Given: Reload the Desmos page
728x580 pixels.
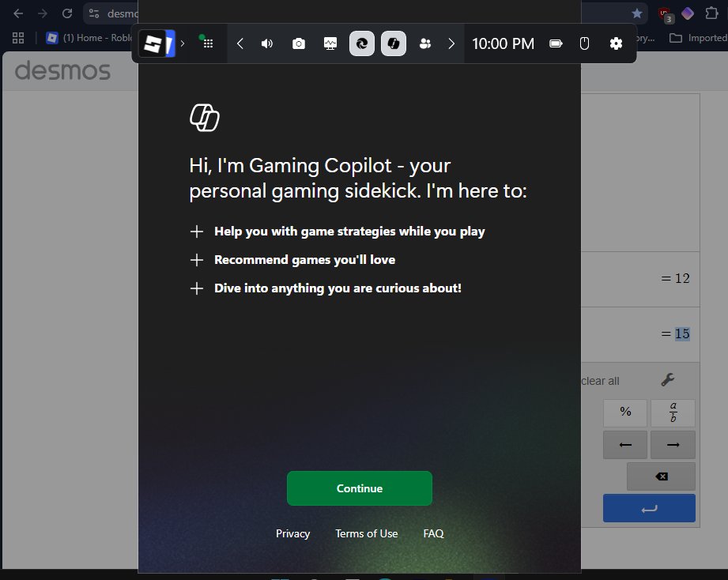Looking at the screenshot, I should pos(67,13).
